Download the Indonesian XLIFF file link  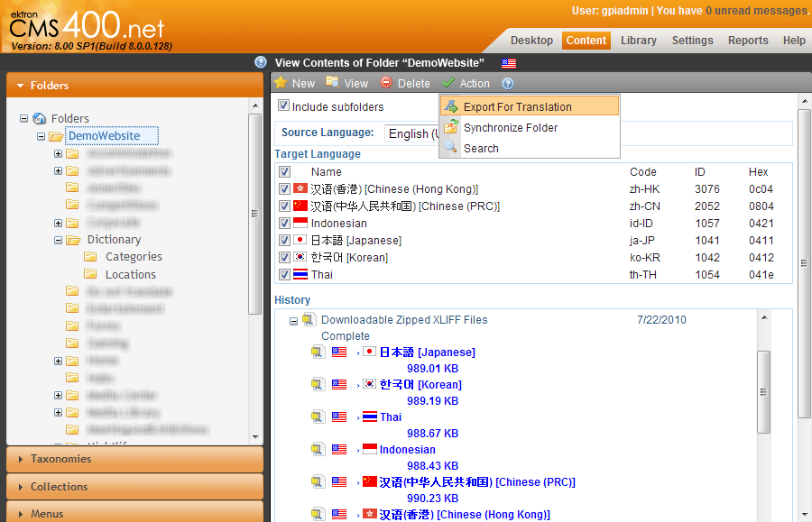point(408,450)
